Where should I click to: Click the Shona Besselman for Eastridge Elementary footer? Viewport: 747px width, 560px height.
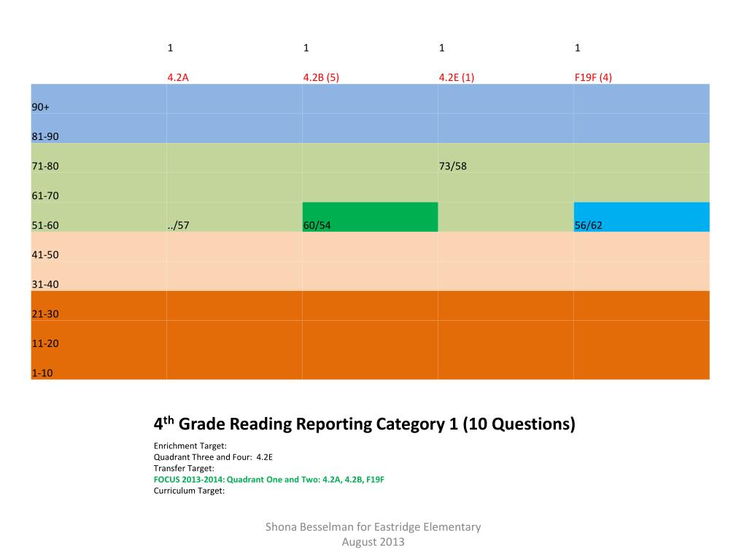pyautogui.click(x=373, y=526)
